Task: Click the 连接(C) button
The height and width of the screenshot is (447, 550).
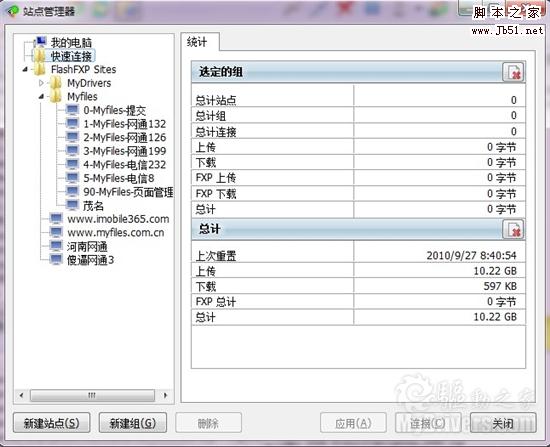Action: pyautogui.click(x=428, y=423)
